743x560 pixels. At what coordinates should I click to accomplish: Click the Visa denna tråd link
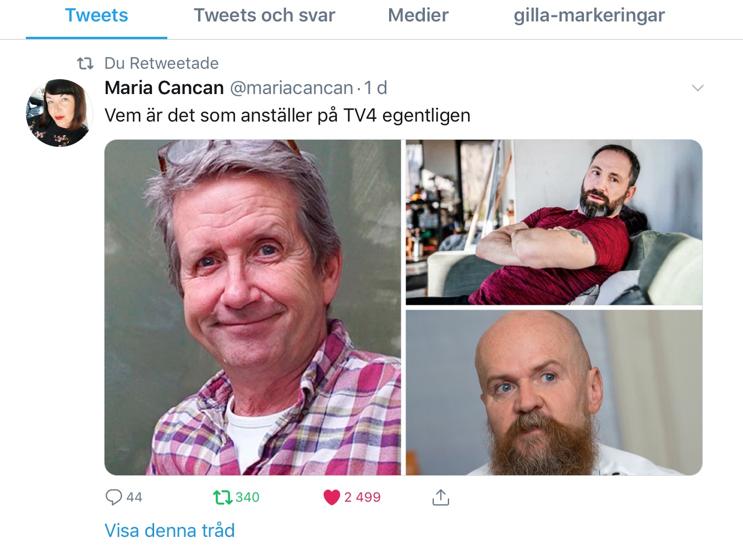coord(170,530)
